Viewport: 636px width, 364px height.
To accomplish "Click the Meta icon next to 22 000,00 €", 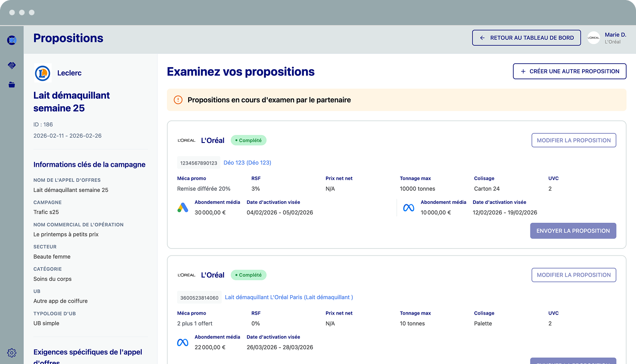I will coord(183,342).
